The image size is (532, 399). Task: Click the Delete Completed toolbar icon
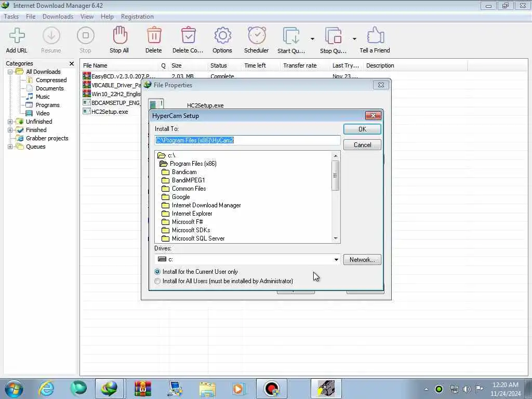(188, 40)
